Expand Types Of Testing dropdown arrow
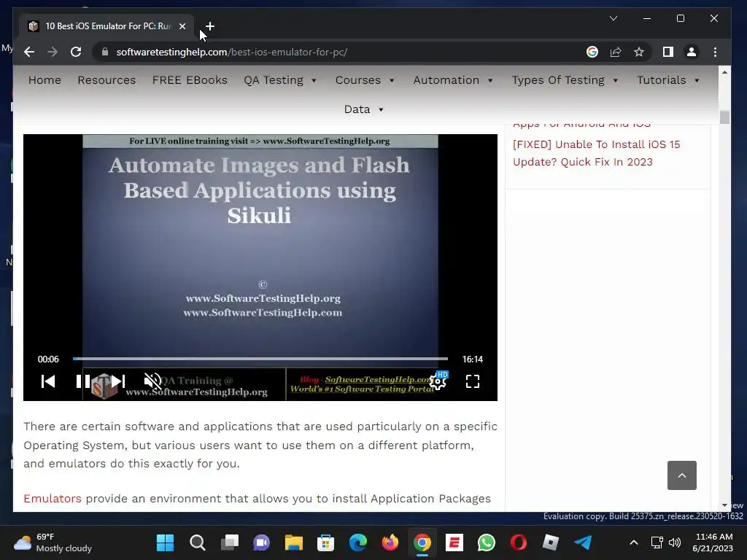 [x=615, y=80]
